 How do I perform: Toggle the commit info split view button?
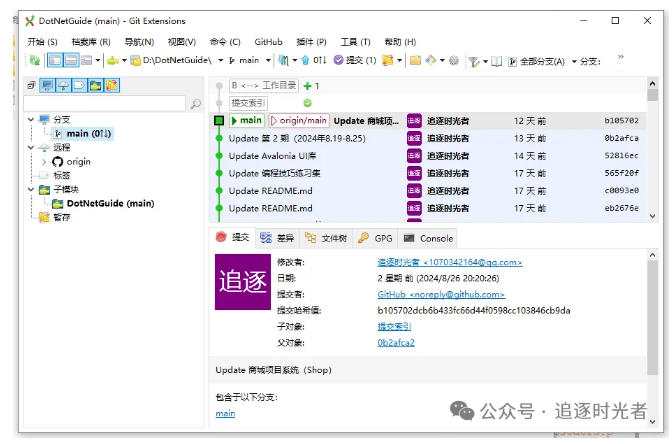tap(71, 60)
